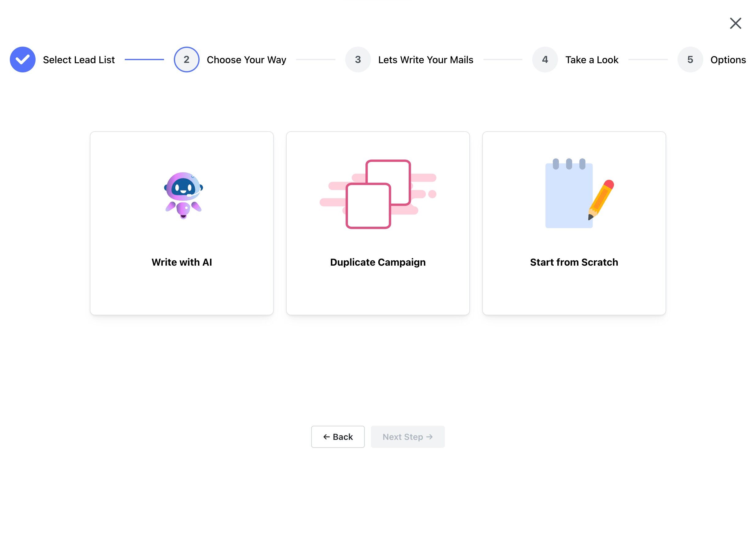Jump to 'Take a Look' step

pos(592,60)
